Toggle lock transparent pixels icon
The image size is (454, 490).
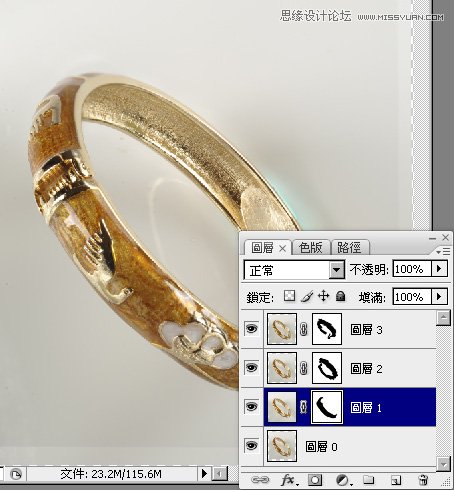tap(289, 296)
